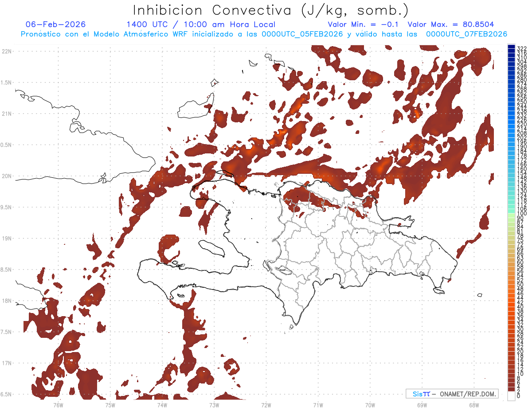
Task: Click the '71W' longitude label
Action: pyautogui.click(x=318, y=405)
